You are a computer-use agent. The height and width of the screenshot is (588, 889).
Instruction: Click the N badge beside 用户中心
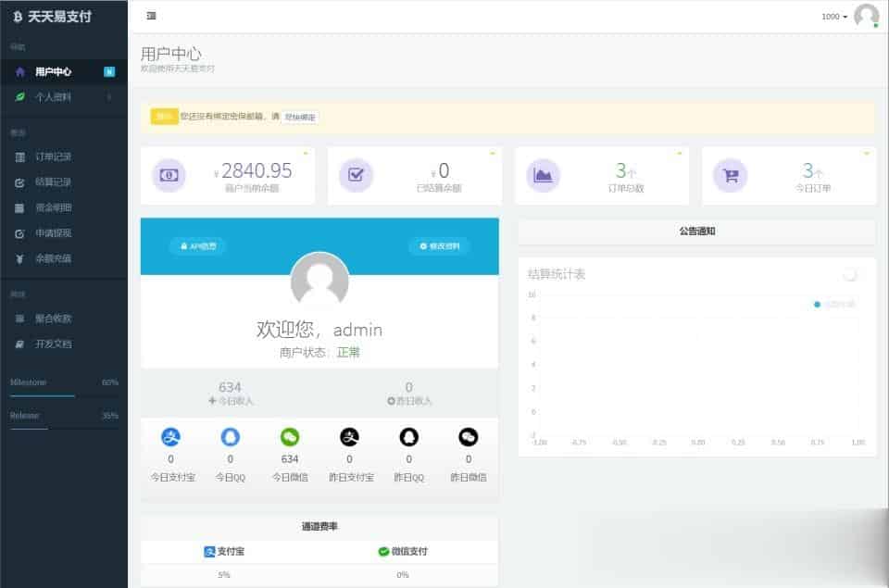point(109,71)
